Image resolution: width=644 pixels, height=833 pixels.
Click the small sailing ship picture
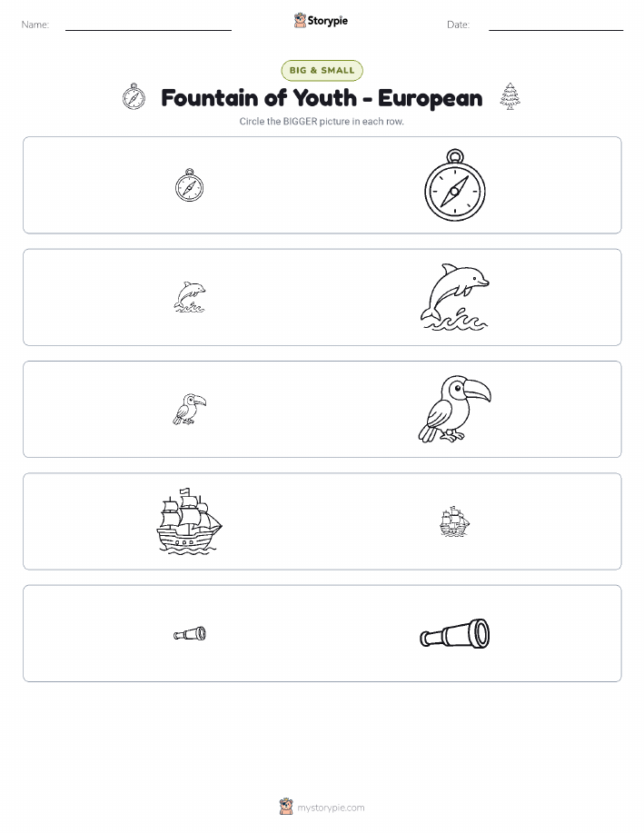click(x=455, y=521)
